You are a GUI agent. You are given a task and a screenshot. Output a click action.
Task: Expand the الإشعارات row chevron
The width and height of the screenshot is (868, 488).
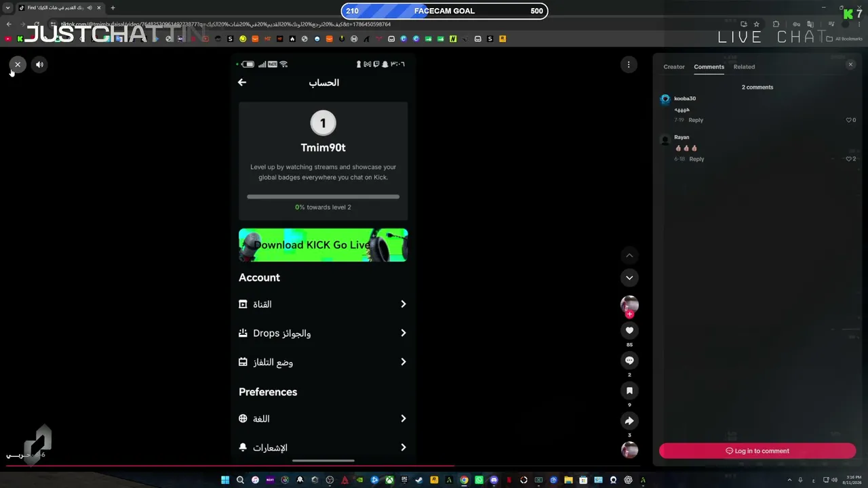pyautogui.click(x=403, y=447)
